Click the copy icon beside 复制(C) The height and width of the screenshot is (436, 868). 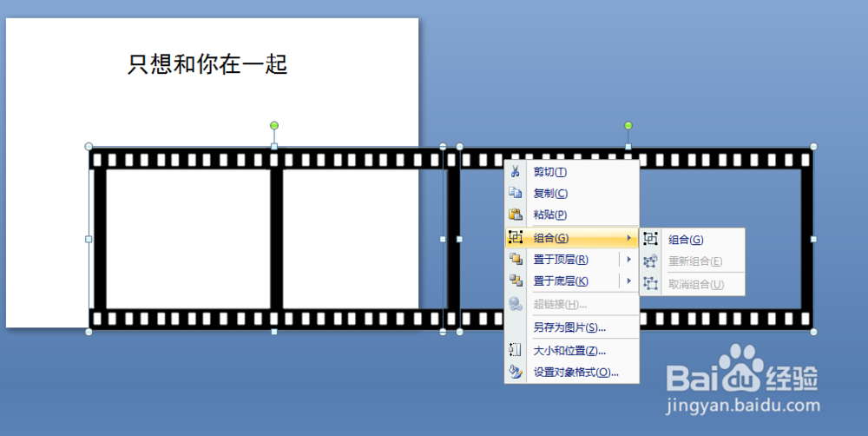516,193
